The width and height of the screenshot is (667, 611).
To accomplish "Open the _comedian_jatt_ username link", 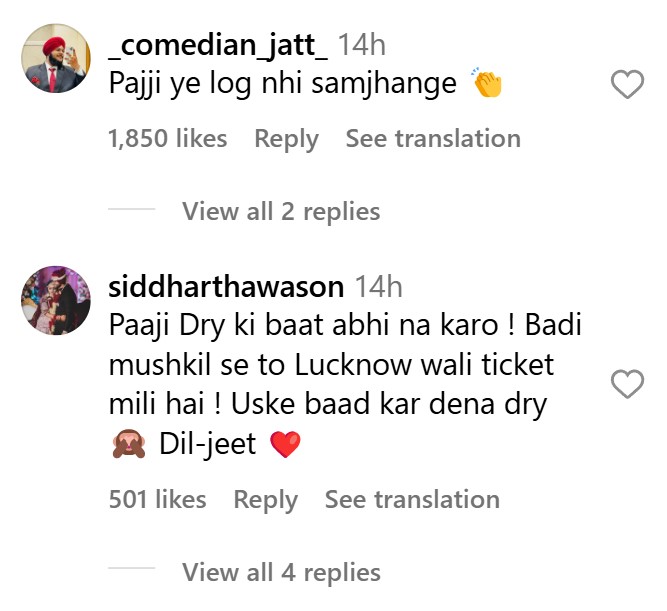I will click(218, 45).
